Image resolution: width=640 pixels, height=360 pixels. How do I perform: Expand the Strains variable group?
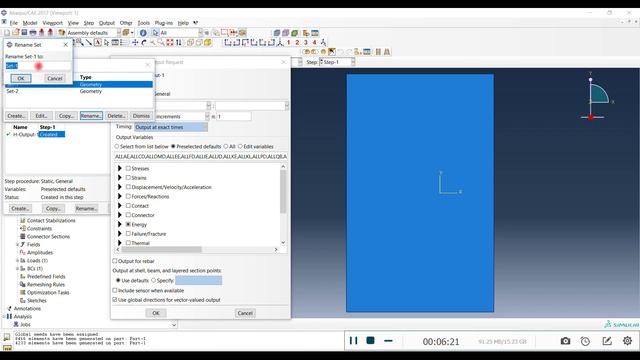[x=120, y=178]
